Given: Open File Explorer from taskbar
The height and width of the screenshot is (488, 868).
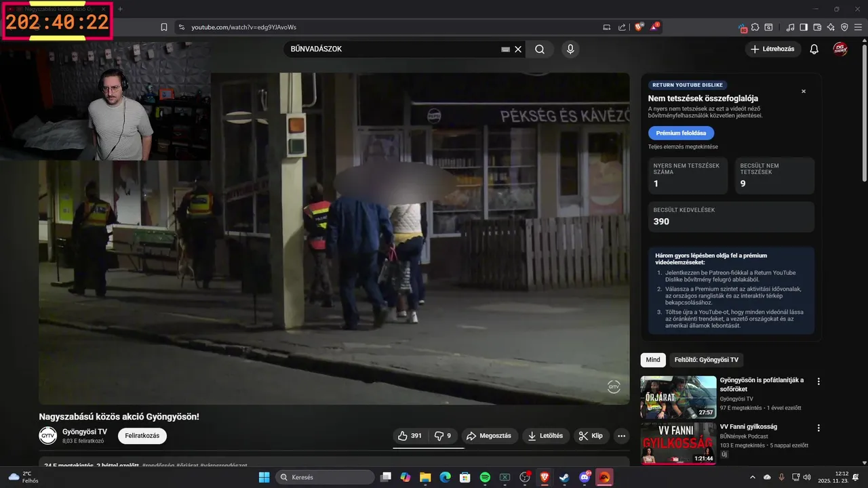Looking at the screenshot, I should coord(425,477).
